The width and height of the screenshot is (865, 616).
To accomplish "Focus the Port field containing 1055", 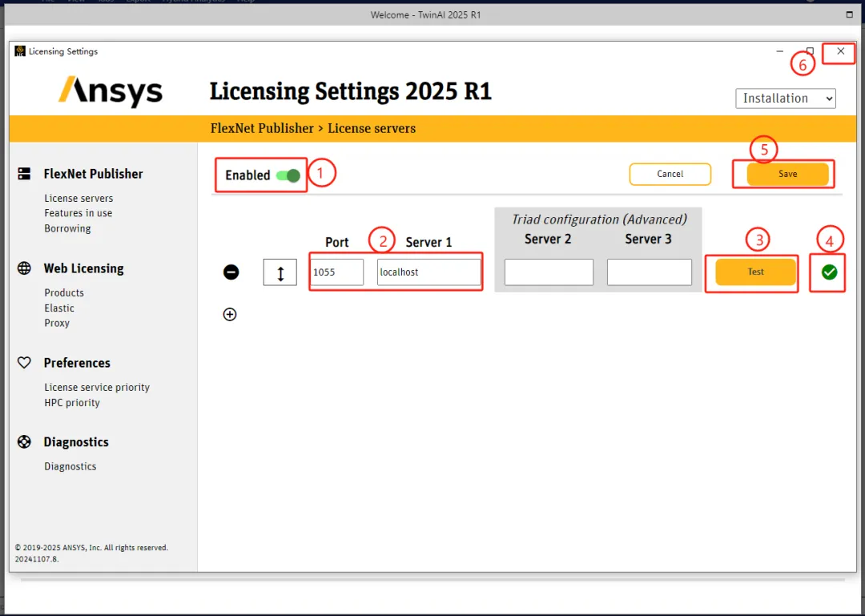I will click(336, 272).
